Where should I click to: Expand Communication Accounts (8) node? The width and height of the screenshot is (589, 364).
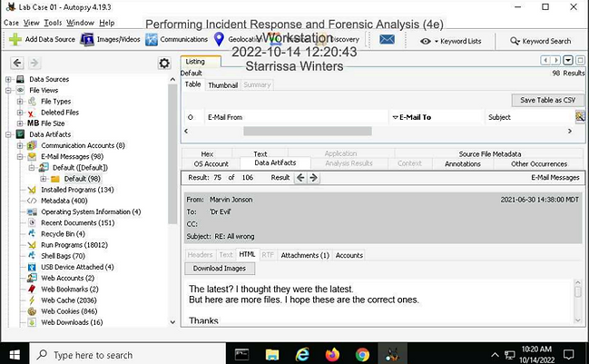point(20,145)
